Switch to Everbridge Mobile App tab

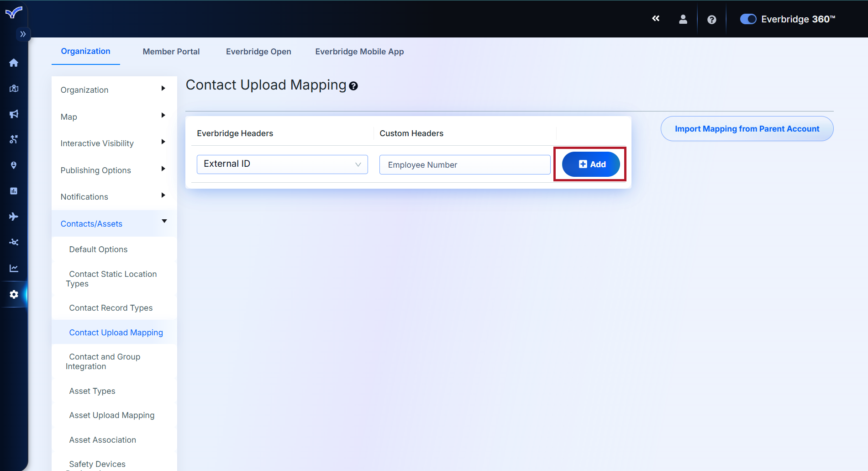coord(359,52)
